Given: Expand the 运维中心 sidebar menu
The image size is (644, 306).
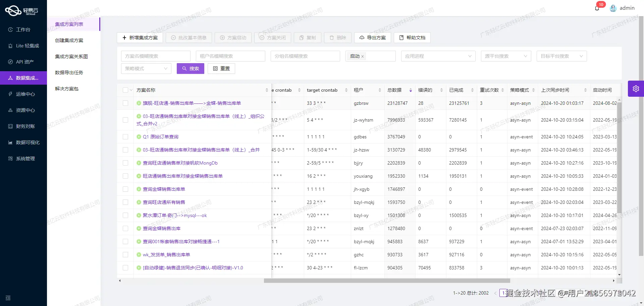Looking at the screenshot, I should pyautogui.click(x=23, y=94).
